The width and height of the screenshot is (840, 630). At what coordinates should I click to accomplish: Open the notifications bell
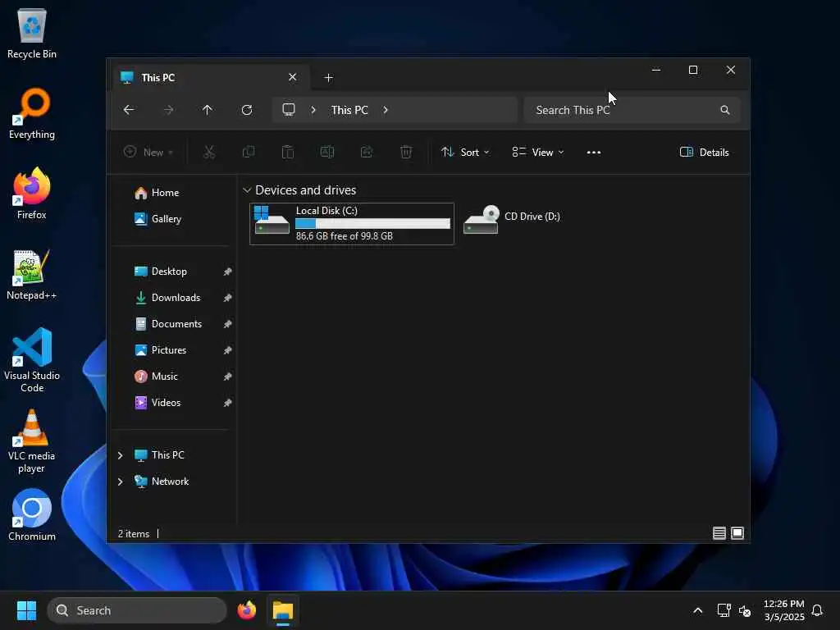tap(817, 610)
